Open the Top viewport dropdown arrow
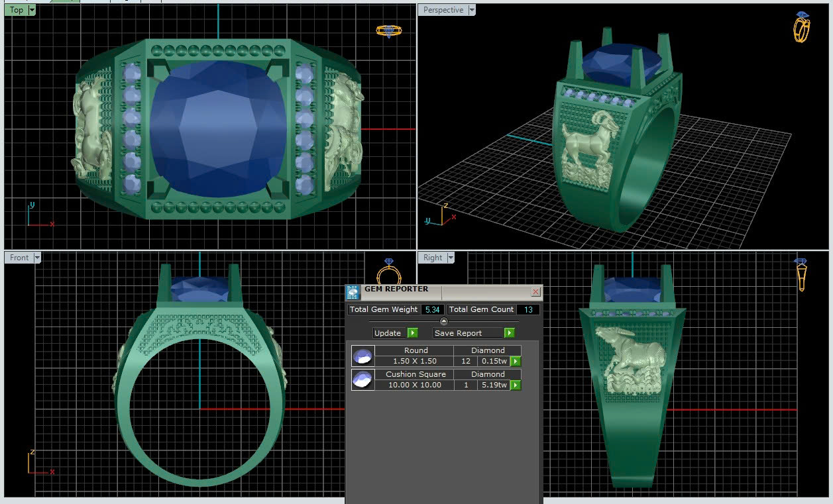This screenshot has width=833, height=504. [x=32, y=10]
